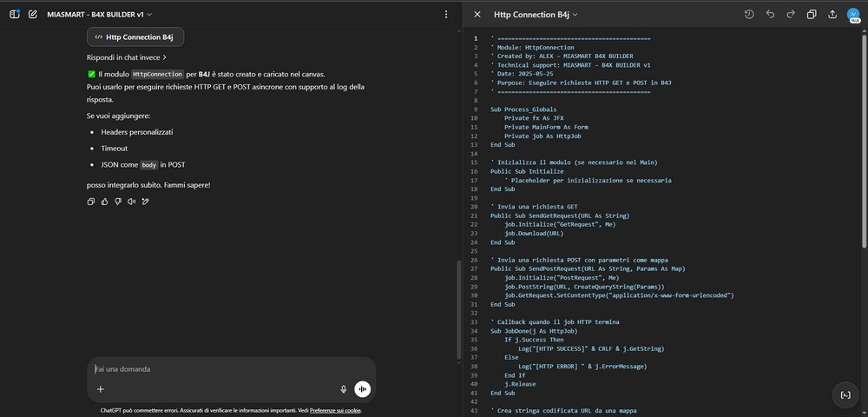The width and height of the screenshot is (868, 417).
Task: Click line number 1 in the gutter
Action: click(475, 39)
